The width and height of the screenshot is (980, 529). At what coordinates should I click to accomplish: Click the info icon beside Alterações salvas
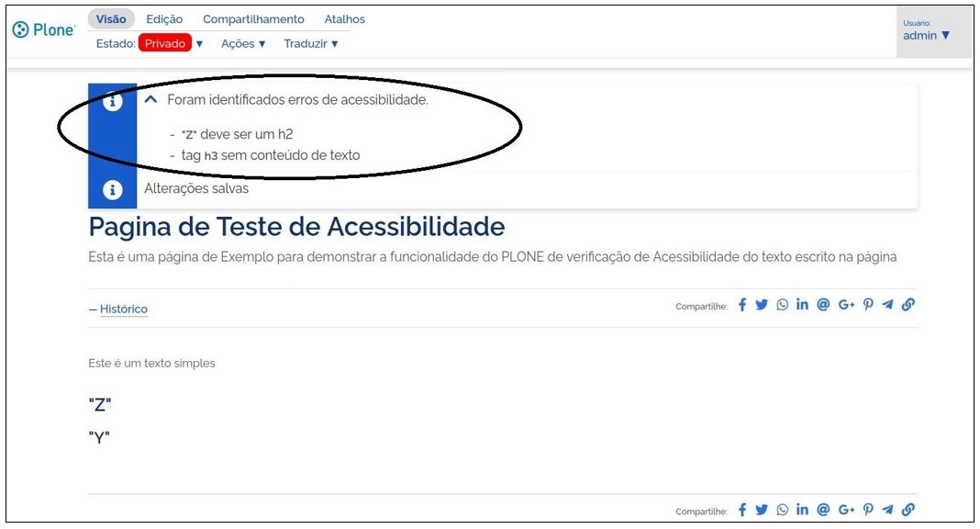click(112, 189)
